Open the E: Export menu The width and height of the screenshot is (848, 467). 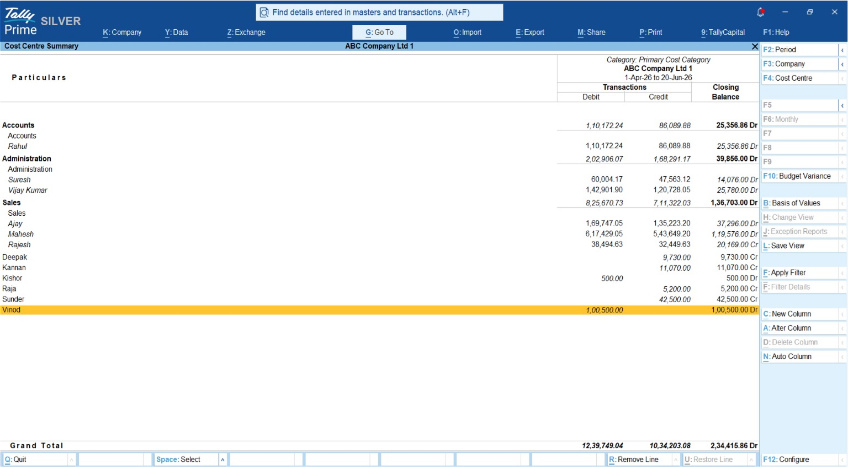[x=530, y=32]
